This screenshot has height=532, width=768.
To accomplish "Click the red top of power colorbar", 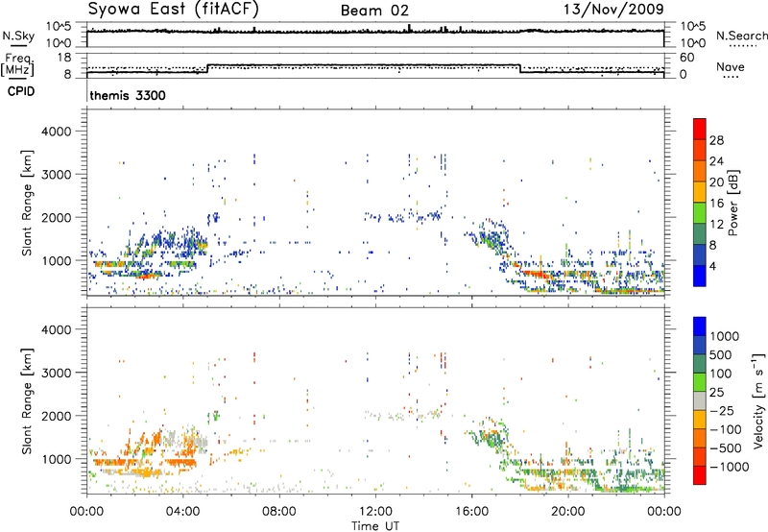I will 700,129.
